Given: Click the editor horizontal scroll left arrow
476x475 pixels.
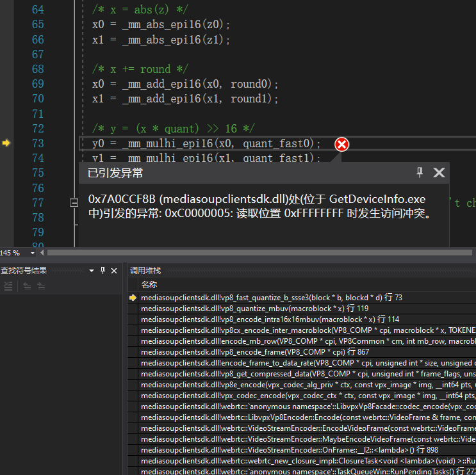Looking at the screenshot, I should [x=42, y=253].
